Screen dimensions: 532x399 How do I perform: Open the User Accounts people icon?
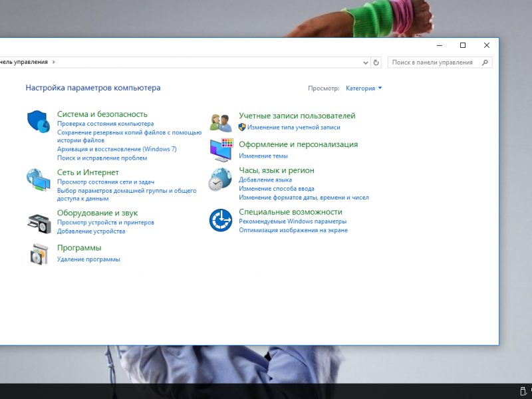point(221,123)
